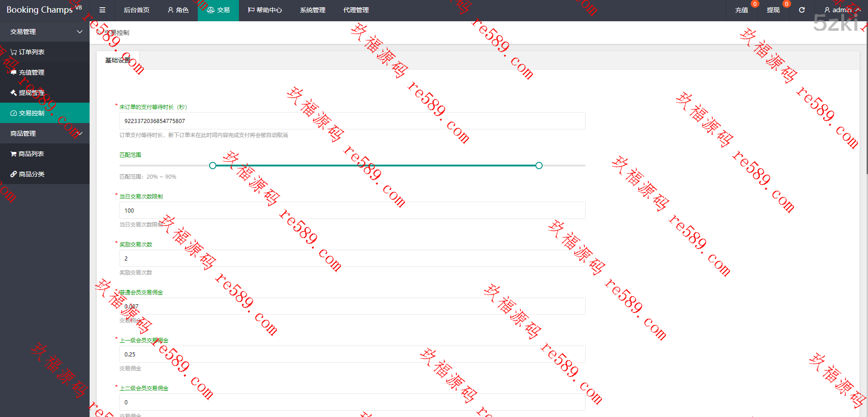The image size is (868, 417).
Task: Select 交易控制 in the sidebar
Action: coord(31,113)
